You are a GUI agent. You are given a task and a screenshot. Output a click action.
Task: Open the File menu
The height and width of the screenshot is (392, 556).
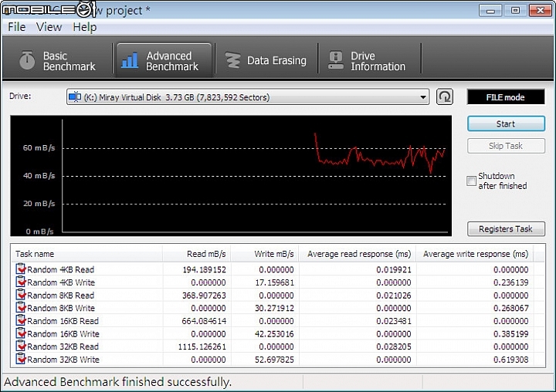tap(17, 27)
